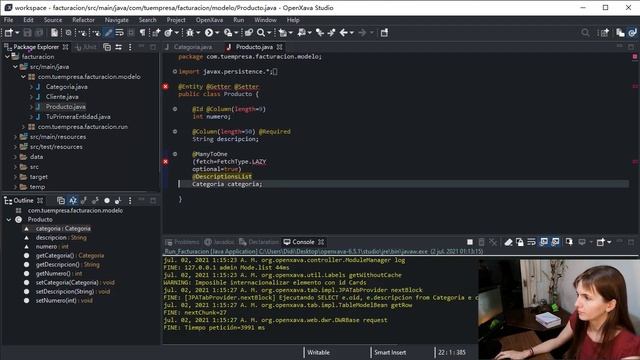Switch to the Categoria.java editor tab

(x=189, y=47)
